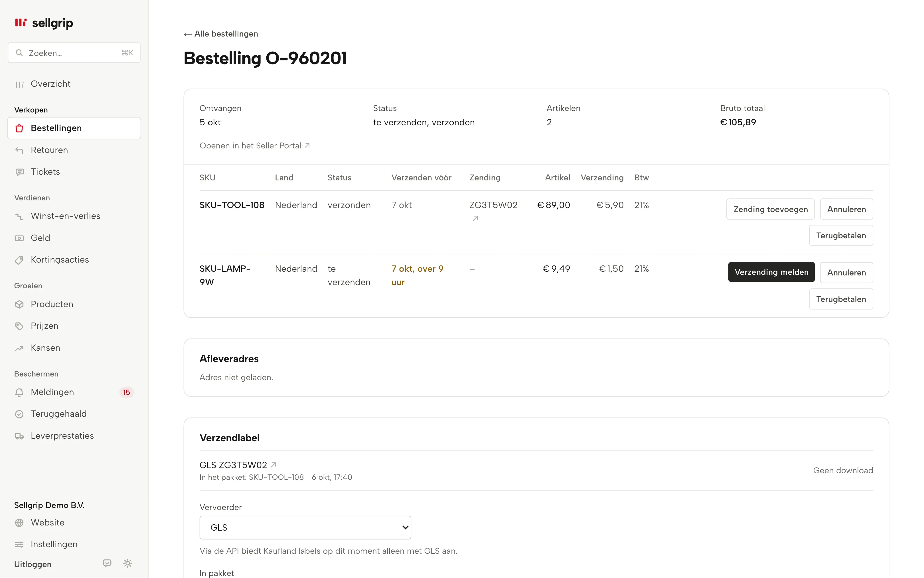Click Terugbetalen in the SKU-LAMP-9W row

click(841, 299)
